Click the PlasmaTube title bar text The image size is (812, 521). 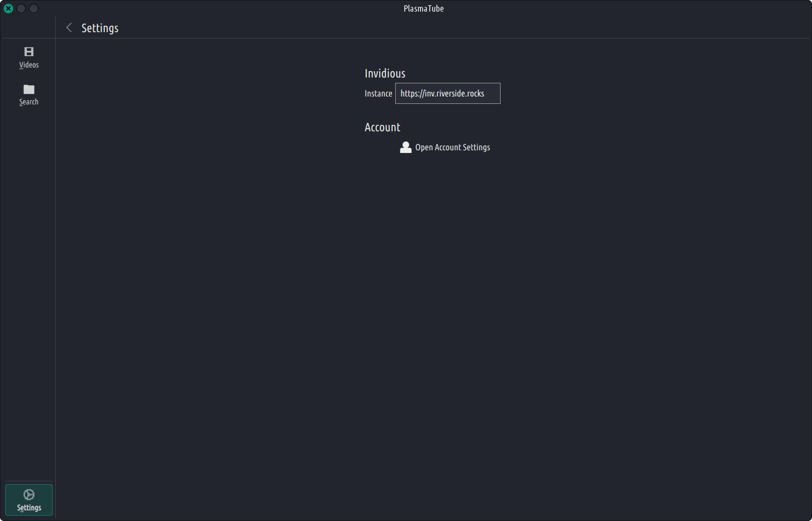point(424,8)
